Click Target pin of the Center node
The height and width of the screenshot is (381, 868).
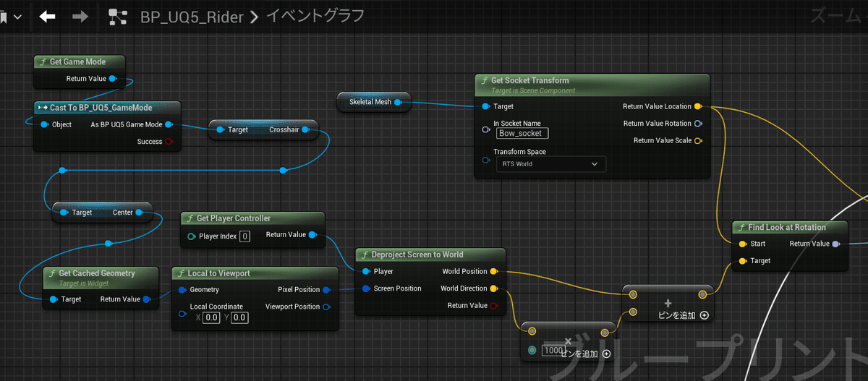click(63, 213)
